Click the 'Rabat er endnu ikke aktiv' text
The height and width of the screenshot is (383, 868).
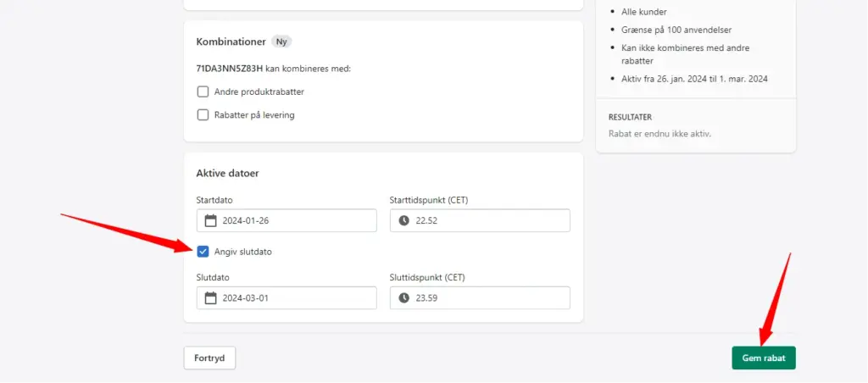point(659,134)
